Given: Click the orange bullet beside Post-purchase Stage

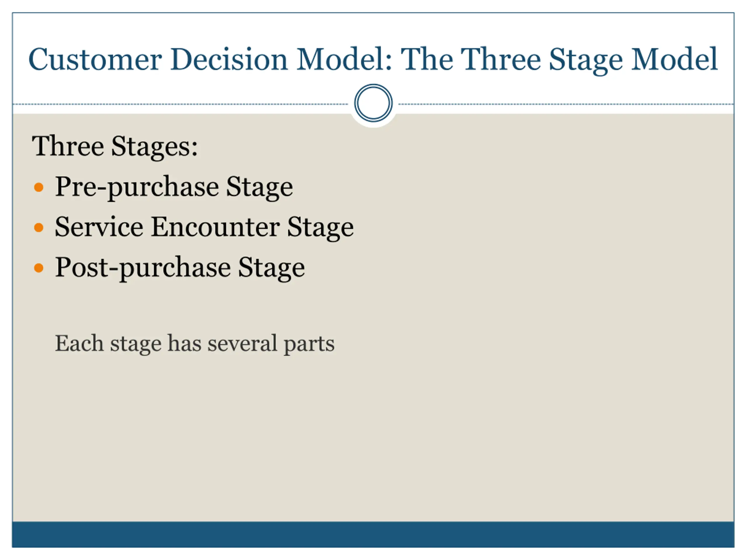Looking at the screenshot, I should point(39,268).
